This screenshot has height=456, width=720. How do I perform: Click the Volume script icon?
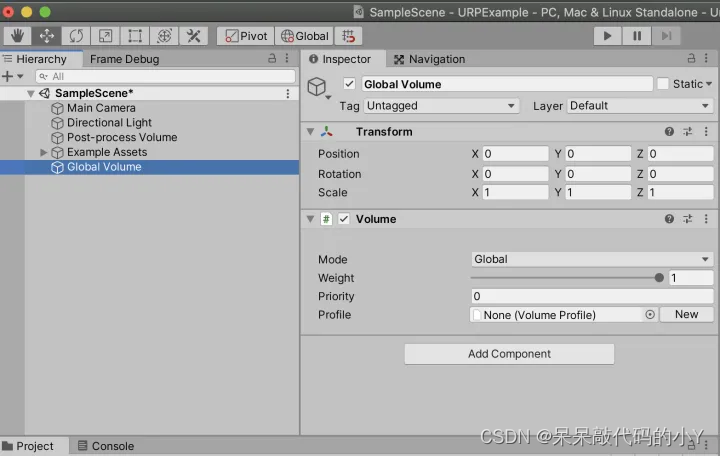[x=326, y=219]
